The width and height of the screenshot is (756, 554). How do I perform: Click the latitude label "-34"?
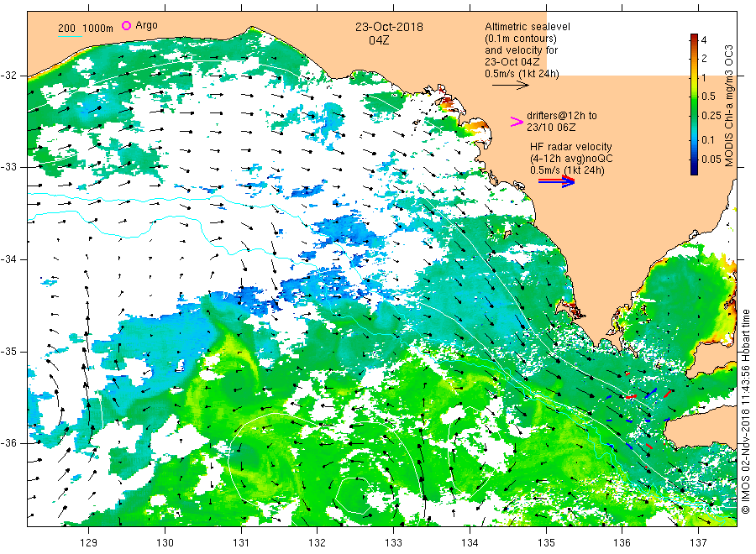pos(9,259)
